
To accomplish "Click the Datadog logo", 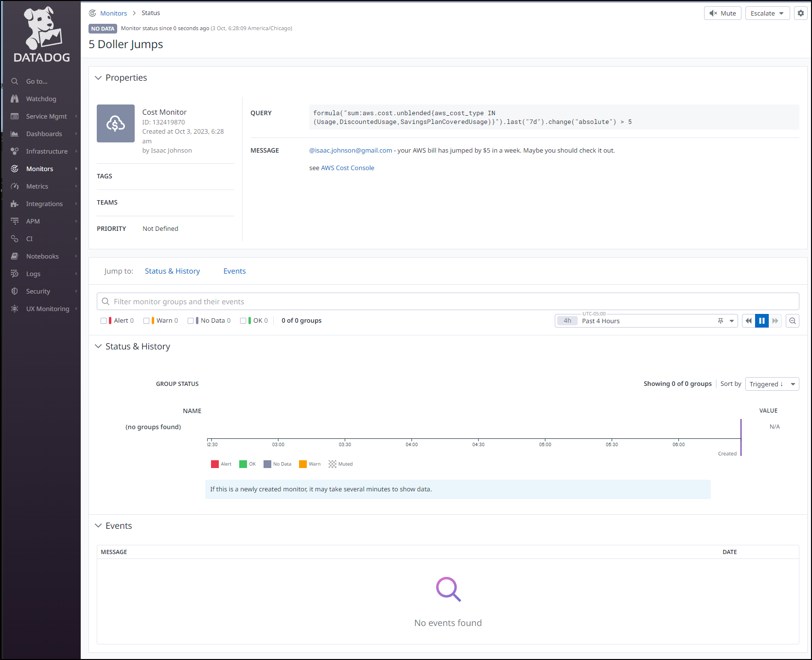I will pos(42,35).
